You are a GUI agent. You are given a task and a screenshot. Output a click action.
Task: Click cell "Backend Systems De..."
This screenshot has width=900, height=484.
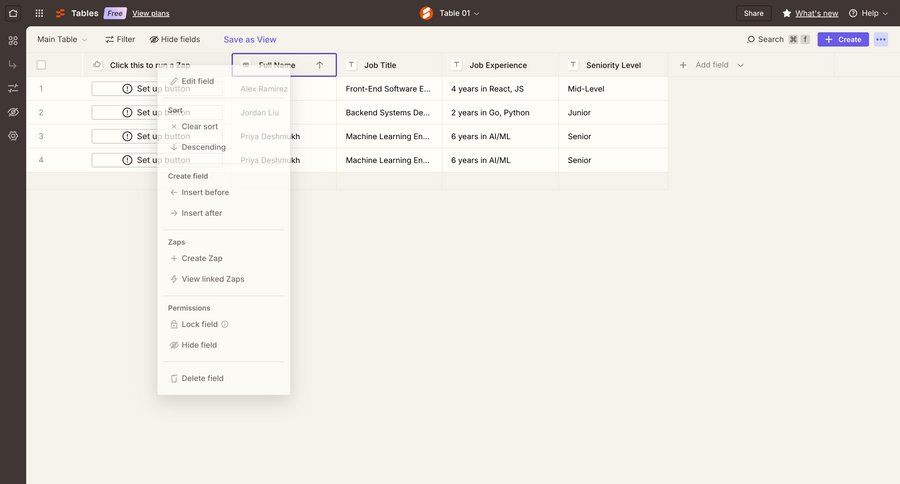click(x=389, y=113)
